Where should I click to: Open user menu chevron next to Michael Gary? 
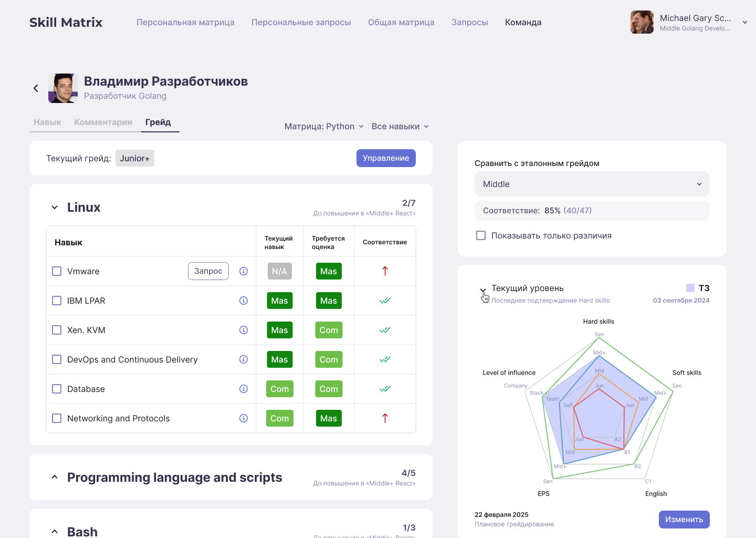744,23
